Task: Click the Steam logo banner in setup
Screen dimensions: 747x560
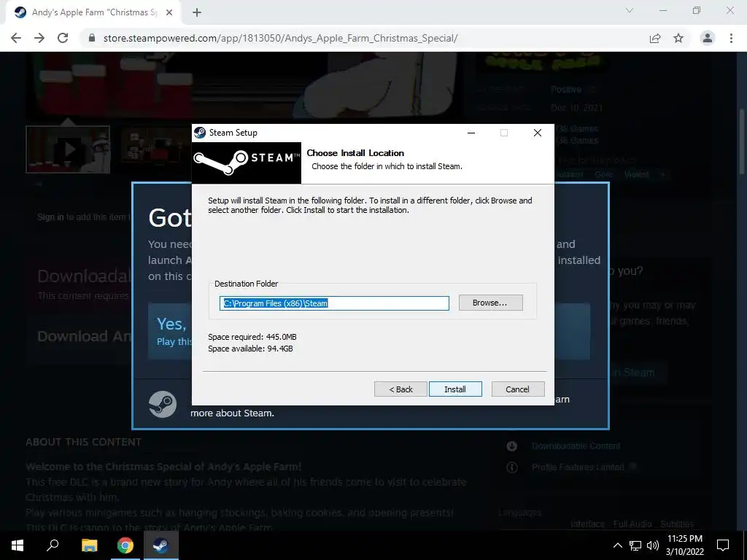Action: [x=247, y=163]
